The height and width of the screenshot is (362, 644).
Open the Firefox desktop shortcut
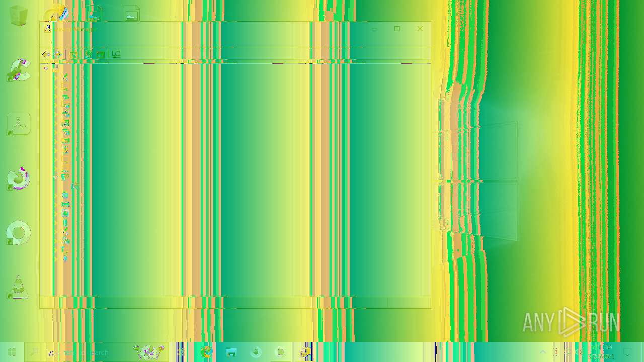(x=19, y=178)
